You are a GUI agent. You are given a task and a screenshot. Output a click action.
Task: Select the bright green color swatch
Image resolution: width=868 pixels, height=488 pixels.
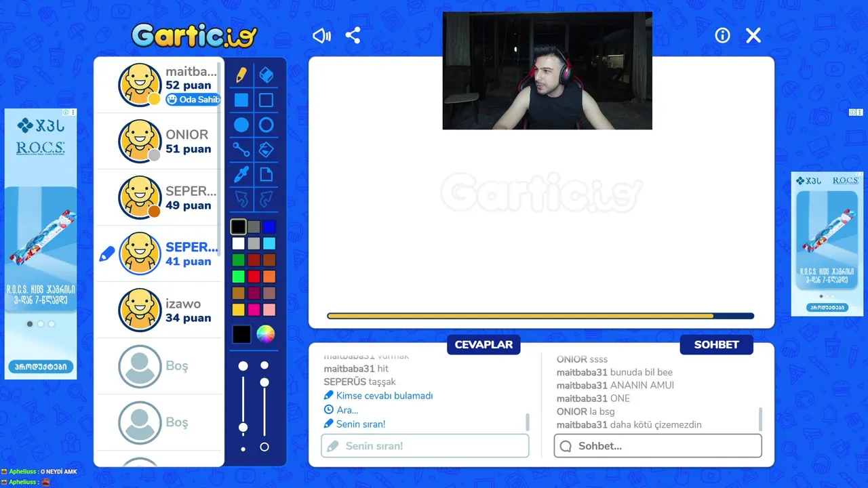coord(238,277)
